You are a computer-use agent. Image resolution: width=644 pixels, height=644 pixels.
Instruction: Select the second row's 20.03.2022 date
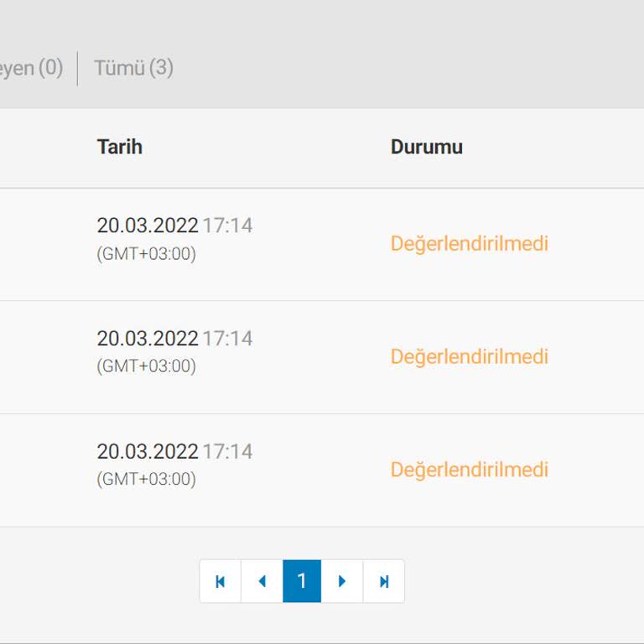click(x=148, y=339)
